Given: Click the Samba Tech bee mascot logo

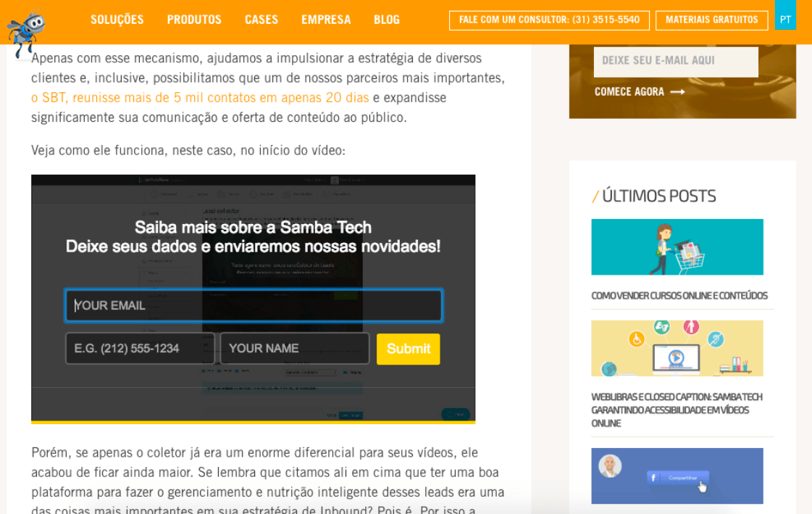Looking at the screenshot, I should tap(26, 31).
